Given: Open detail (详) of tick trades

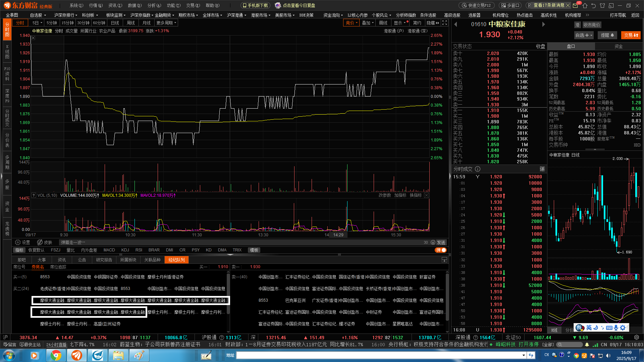Looking at the screenshot, I should (x=542, y=169).
